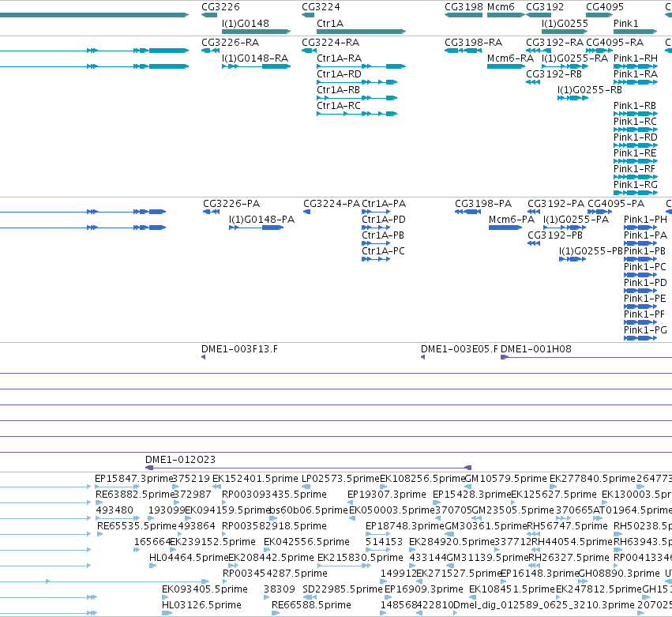
Task: Select the CG3226 gene label
Action: (x=220, y=7)
